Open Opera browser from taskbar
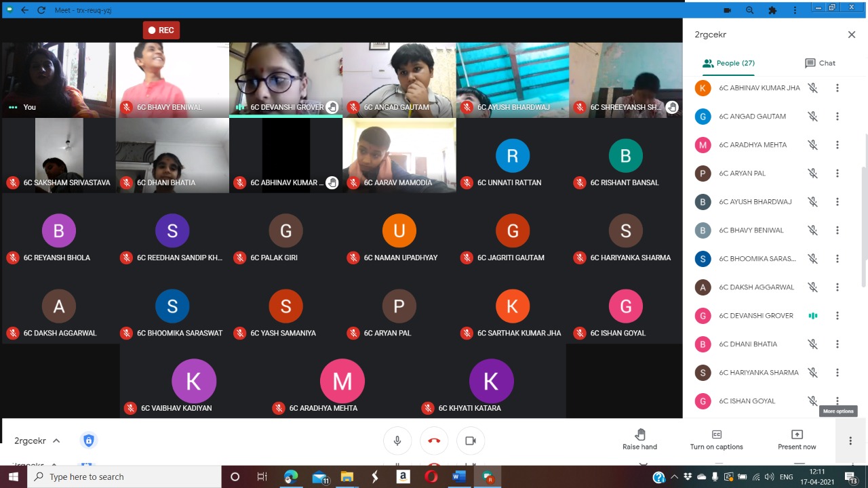Screen dimensions: 868x488 click(x=431, y=477)
